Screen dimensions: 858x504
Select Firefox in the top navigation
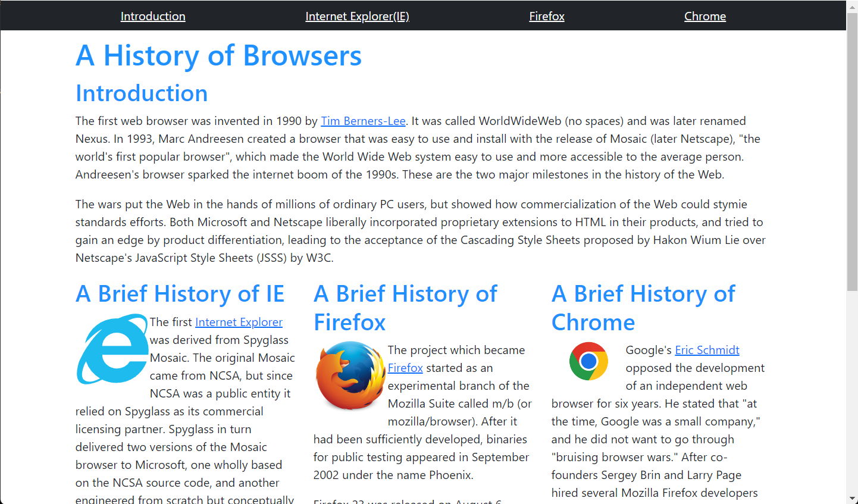pyautogui.click(x=546, y=16)
